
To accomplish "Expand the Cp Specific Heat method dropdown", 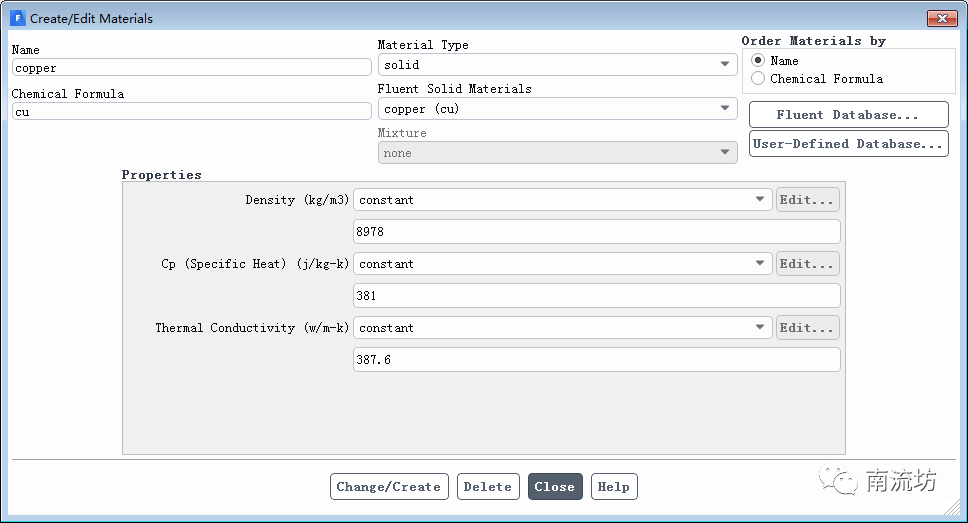I will pos(562,264).
